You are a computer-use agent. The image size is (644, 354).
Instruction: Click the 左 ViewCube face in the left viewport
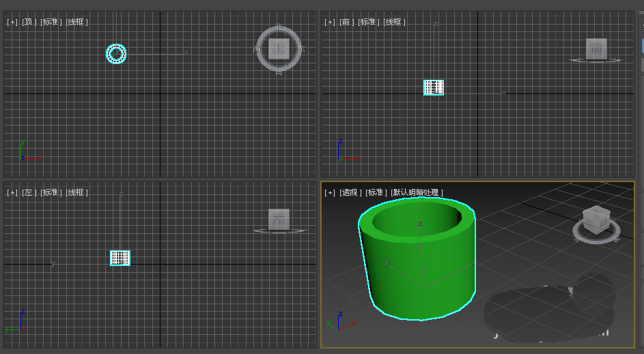pyautogui.click(x=279, y=219)
